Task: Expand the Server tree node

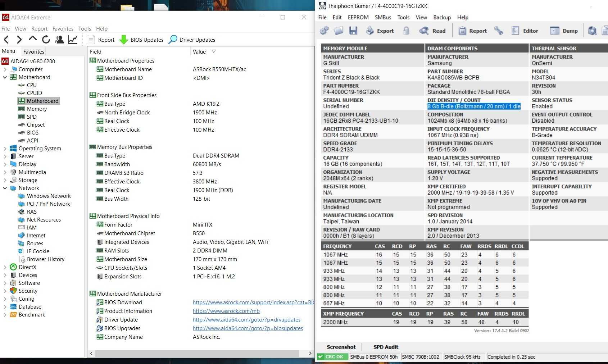Action: [x=5, y=156]
